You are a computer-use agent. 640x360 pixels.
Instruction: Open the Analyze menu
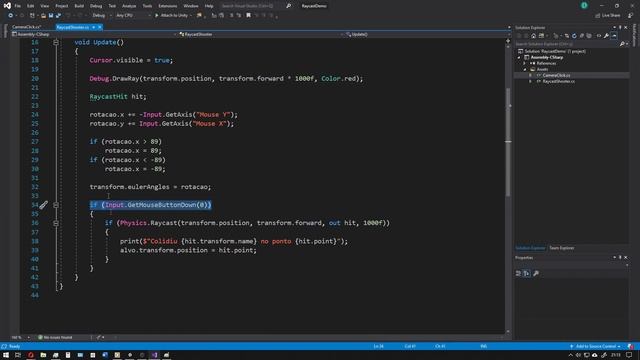point(129,6)
